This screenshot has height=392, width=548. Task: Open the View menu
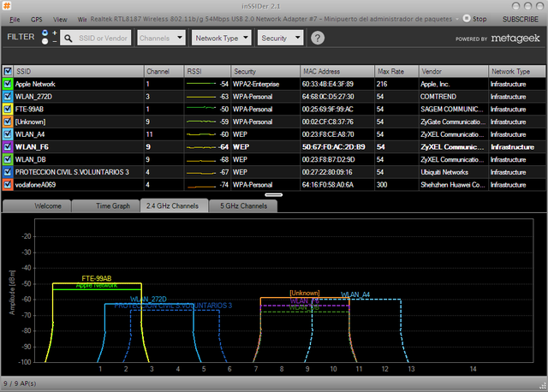point(60,20)
